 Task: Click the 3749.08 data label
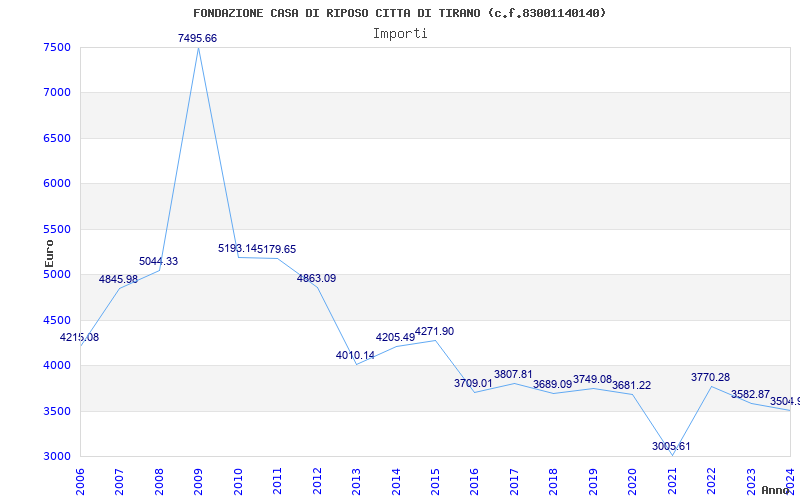(x=592, y=379)
